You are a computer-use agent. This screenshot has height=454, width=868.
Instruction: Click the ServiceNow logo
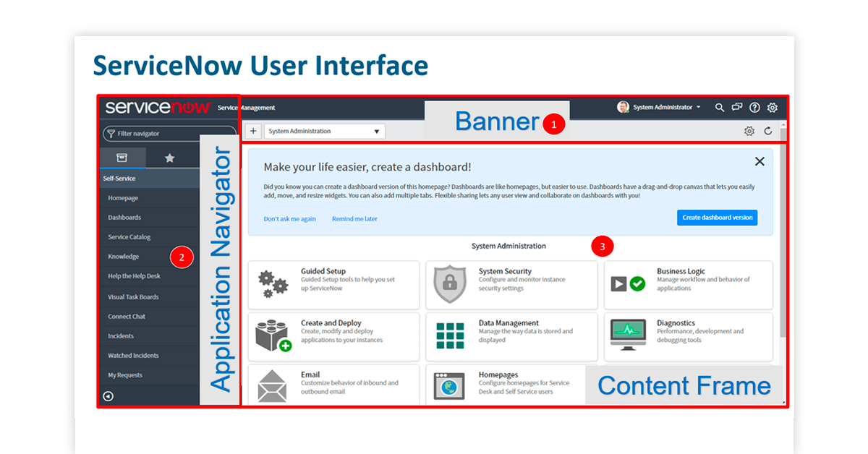pyautogui.click(x=158, y=107)
